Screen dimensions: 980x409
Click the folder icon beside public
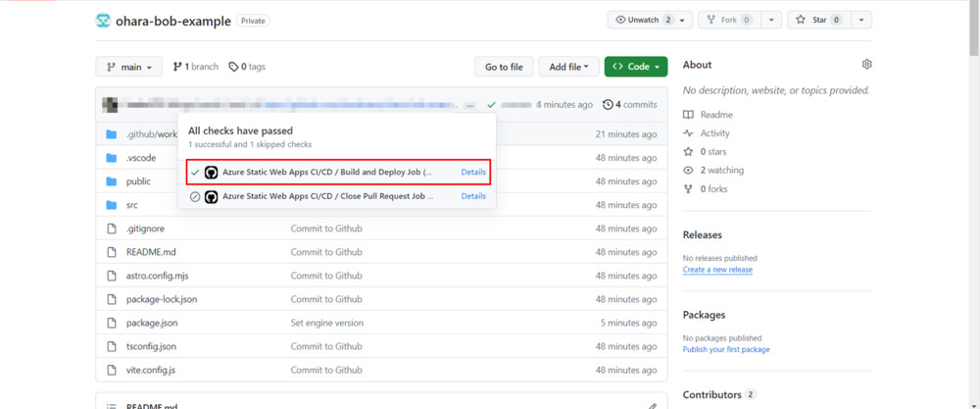[x=112, y=181]
